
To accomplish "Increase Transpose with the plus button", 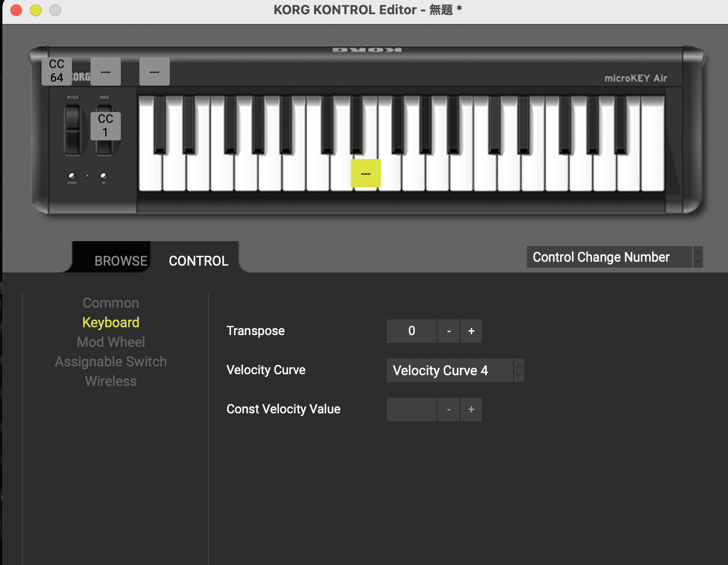I will coord(471,331).
